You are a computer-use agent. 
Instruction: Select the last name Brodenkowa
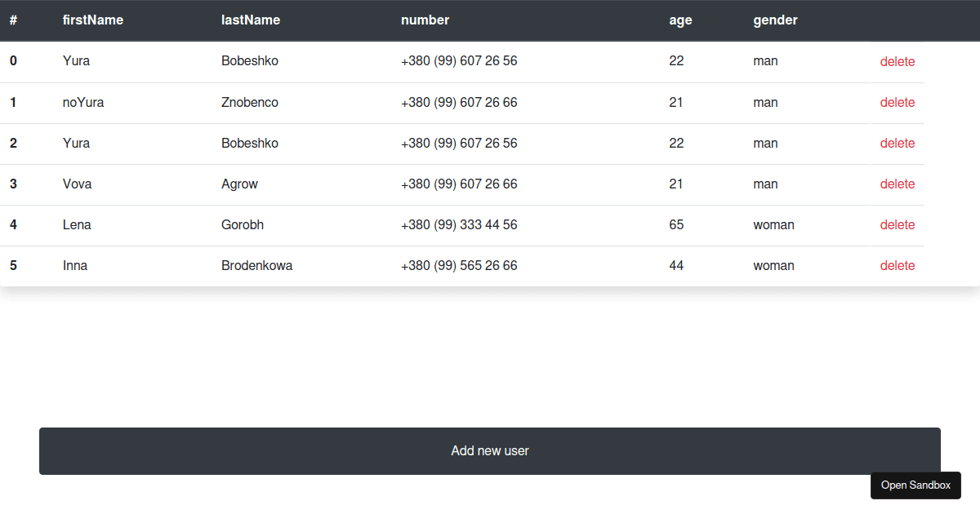(x=257, y=266)
